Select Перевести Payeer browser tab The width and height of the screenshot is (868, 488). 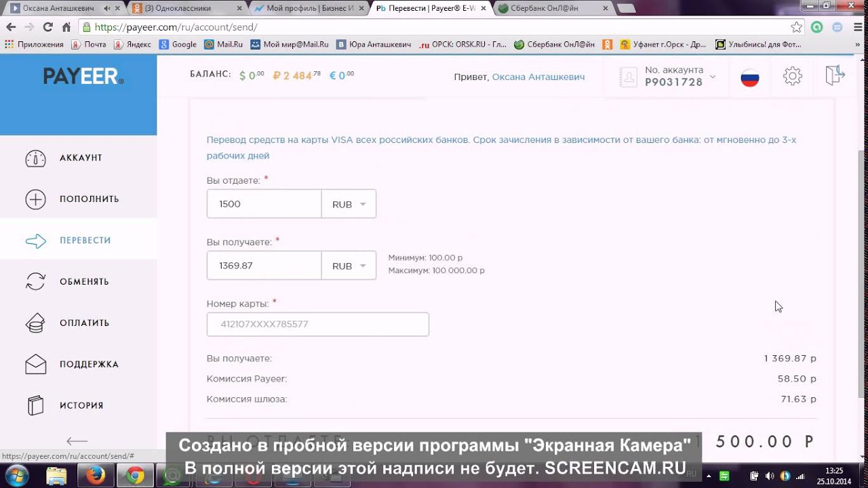(x=429, y=8)
